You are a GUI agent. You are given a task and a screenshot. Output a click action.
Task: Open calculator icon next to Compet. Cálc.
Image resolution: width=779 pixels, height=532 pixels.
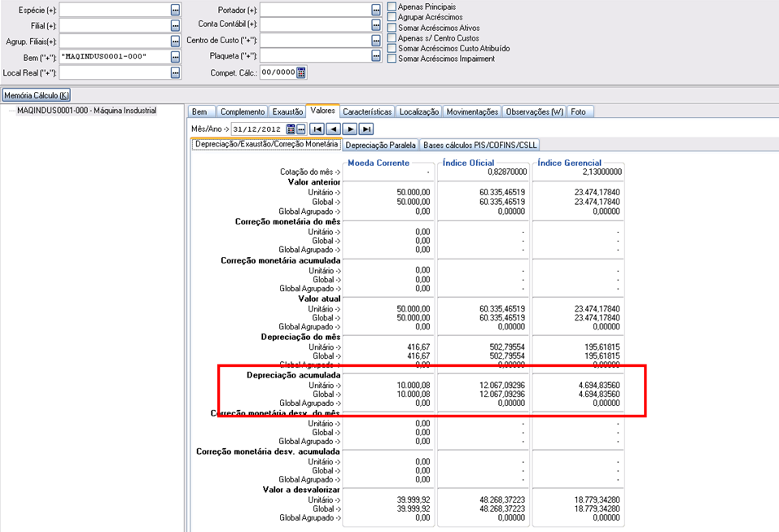coord(301,72)
